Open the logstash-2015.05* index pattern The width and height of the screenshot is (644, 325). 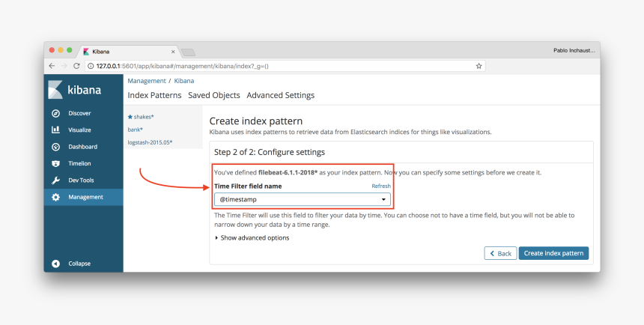(150, 142)
